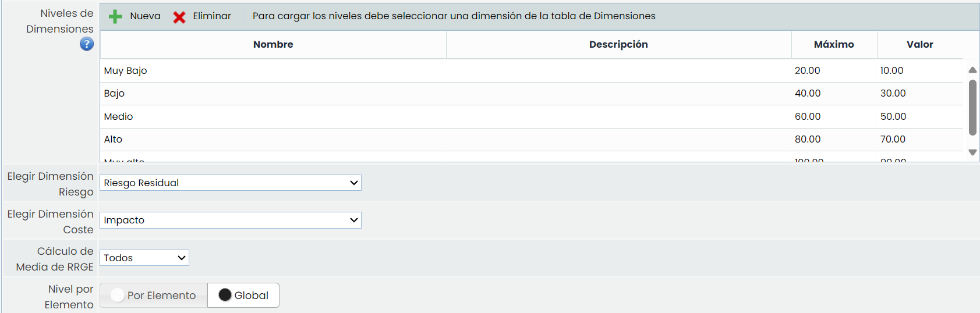Open the Elegir Dimensión Riesgo dropdown
Viewport: 980px width, 313px height.
(x=230, y=183)
